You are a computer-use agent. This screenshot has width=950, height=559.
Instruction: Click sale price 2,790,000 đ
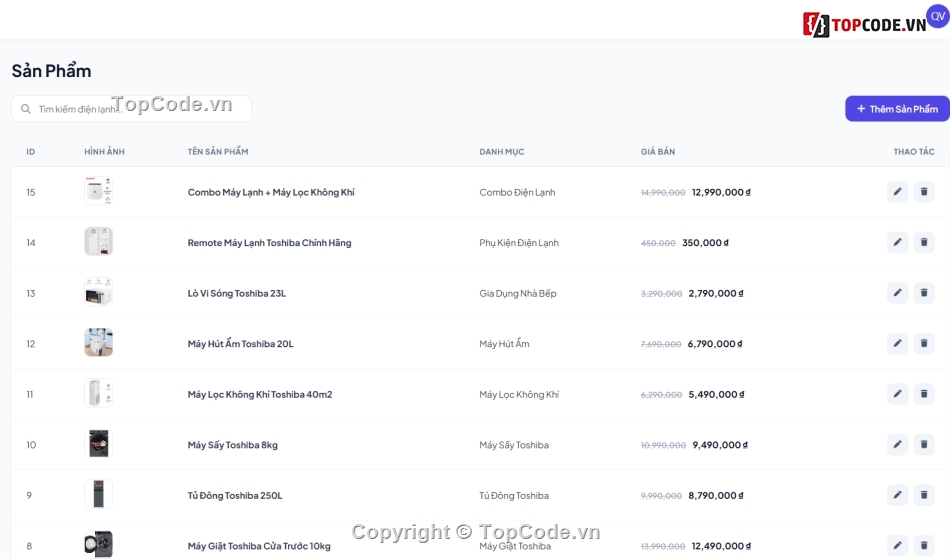coord(716,293)
